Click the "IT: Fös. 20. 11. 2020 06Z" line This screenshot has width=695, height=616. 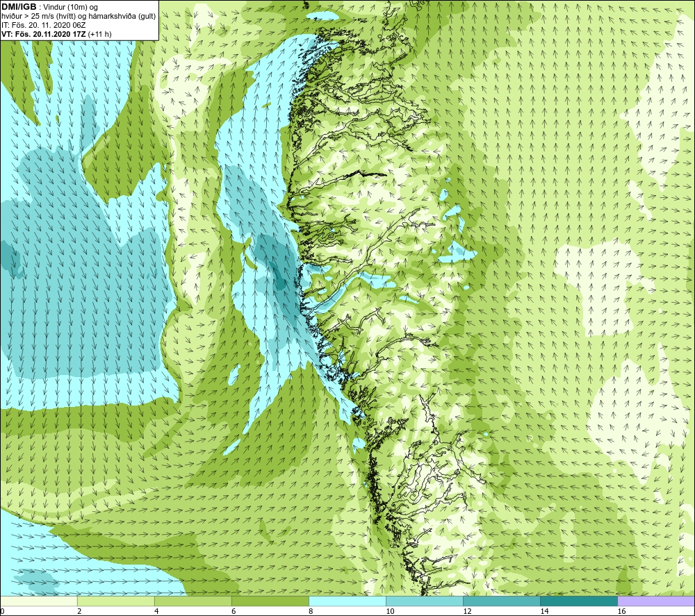click(x=43, y=25)
